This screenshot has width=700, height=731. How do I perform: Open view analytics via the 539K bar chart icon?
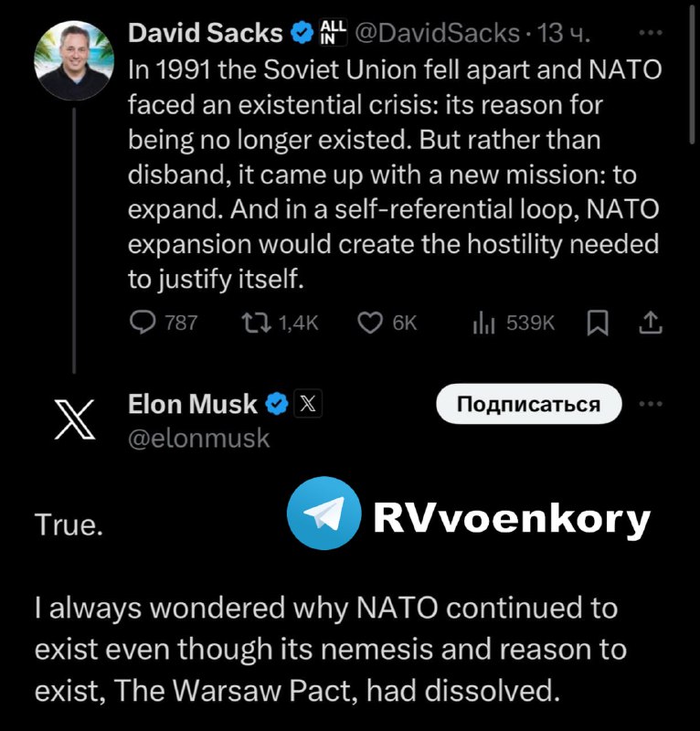point(482,322)
